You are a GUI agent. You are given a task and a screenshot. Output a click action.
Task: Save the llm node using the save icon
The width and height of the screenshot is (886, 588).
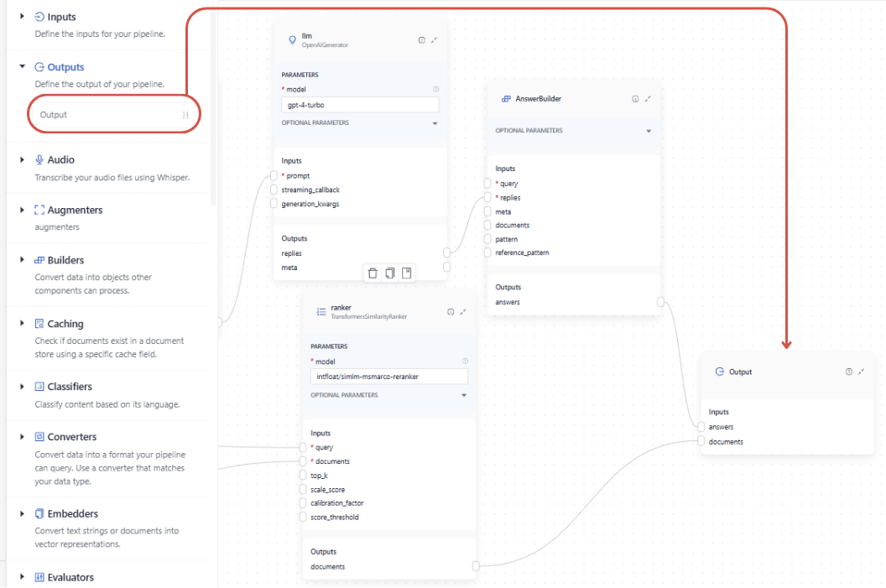pos(406,273)
